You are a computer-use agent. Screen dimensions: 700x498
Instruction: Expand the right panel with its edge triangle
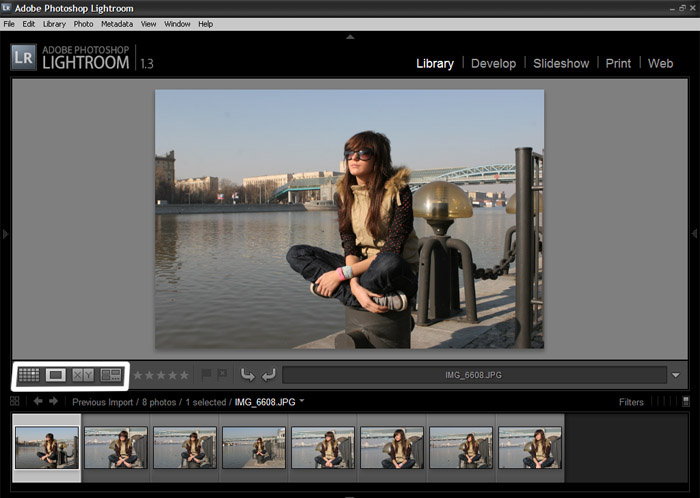(695, 233)
